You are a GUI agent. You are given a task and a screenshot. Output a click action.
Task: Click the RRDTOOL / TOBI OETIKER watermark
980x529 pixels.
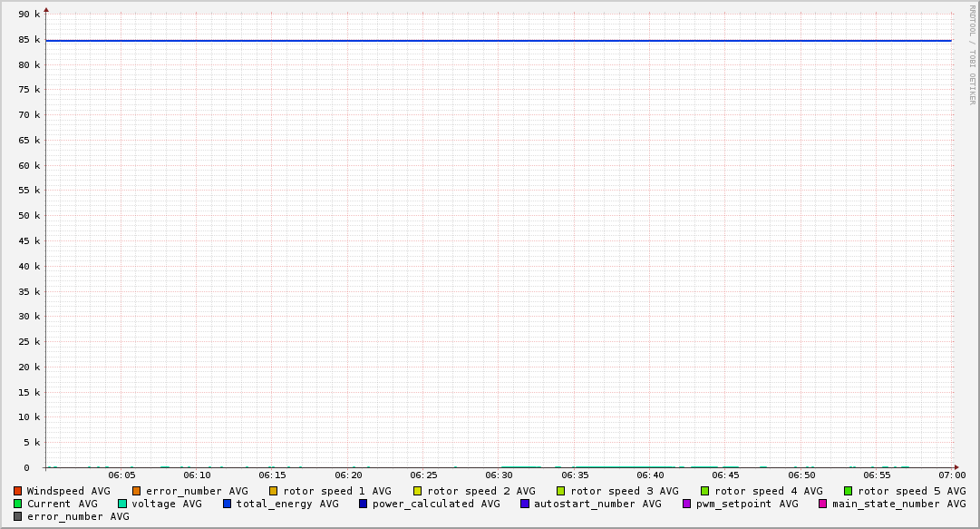pyautogui.click(x=972, y=54)
